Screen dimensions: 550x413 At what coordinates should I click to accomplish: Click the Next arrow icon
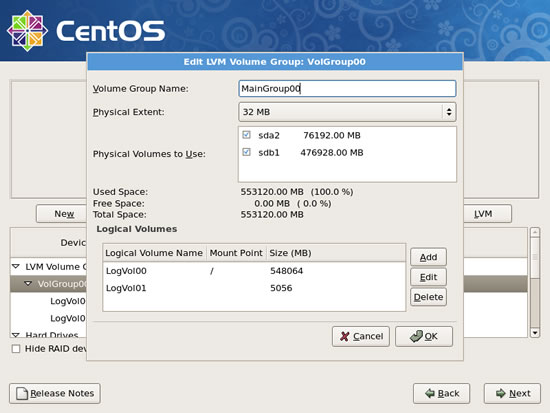(x=501, y=393)
